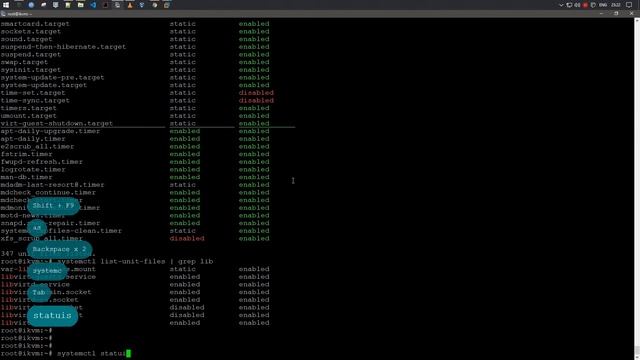
Task: Click 'mdadm-last-resort@.timer' unit name
Action: (x=52, y=185)
